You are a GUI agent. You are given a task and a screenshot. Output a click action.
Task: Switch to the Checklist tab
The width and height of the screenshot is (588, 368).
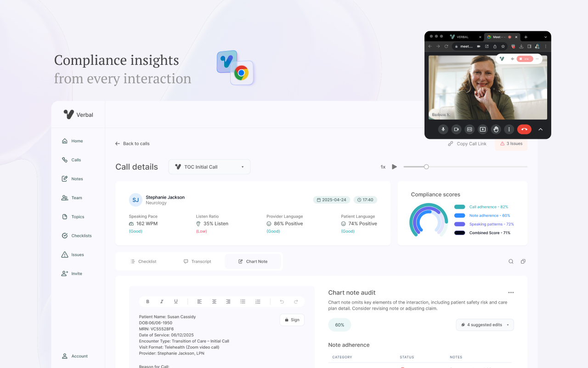point(143,261)
